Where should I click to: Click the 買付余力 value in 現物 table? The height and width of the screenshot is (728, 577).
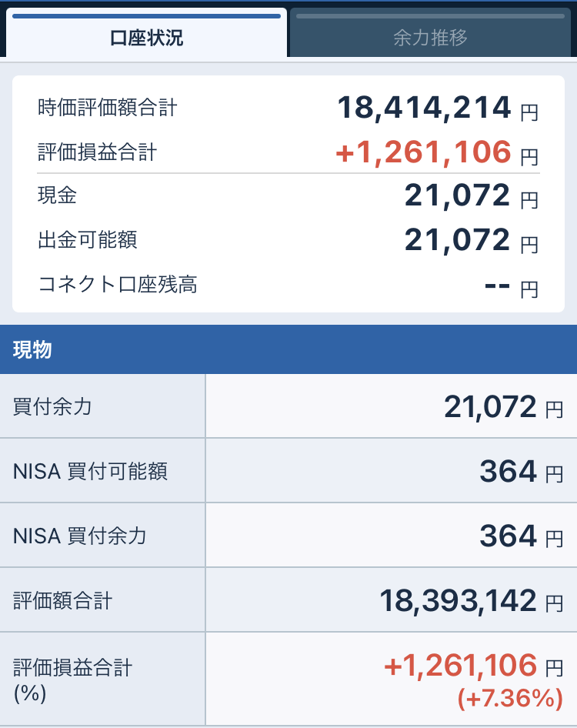tap(489, 406)
